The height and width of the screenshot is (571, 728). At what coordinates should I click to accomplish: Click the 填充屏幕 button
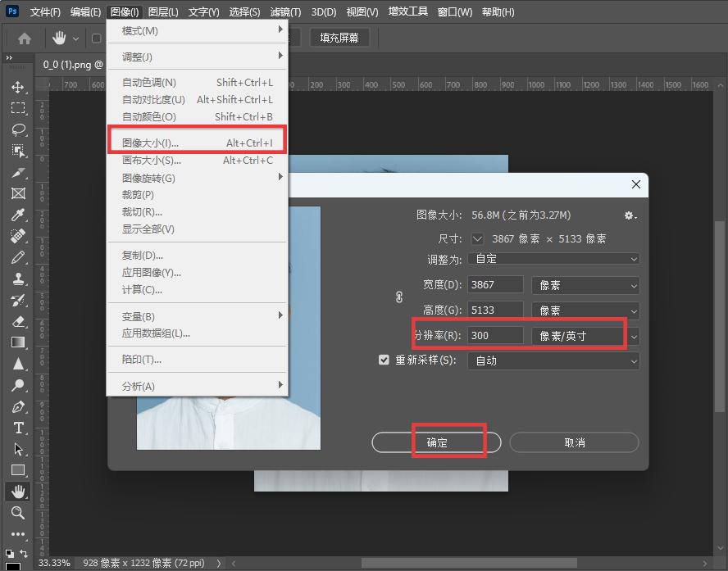pos(339,37)
